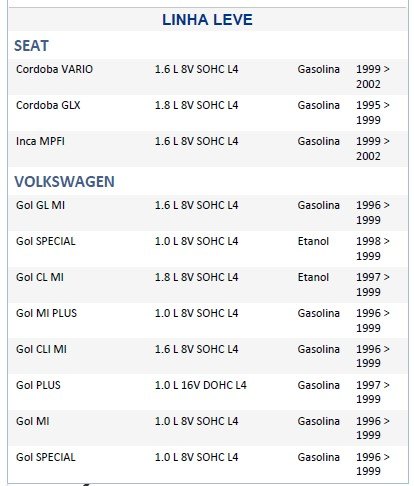Click the Gol MI PLUS entry
This screenshot has height=486, width=414.
coord(46,313)
